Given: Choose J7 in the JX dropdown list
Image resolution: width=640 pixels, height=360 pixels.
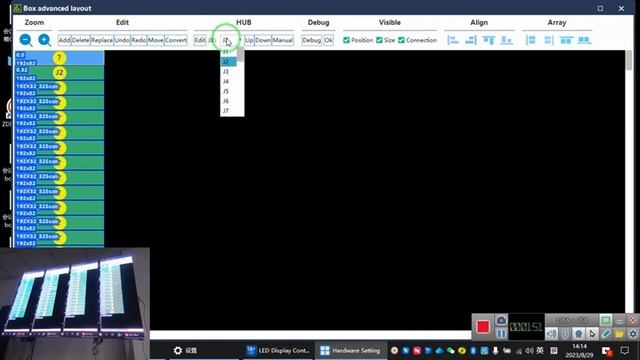Looking at the screenshot, I should [228, 111].
